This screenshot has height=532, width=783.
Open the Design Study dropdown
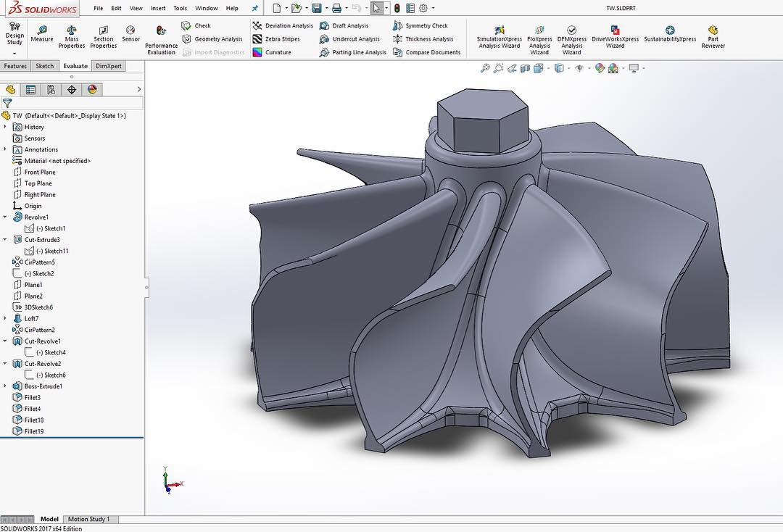[x=14, y=53]
